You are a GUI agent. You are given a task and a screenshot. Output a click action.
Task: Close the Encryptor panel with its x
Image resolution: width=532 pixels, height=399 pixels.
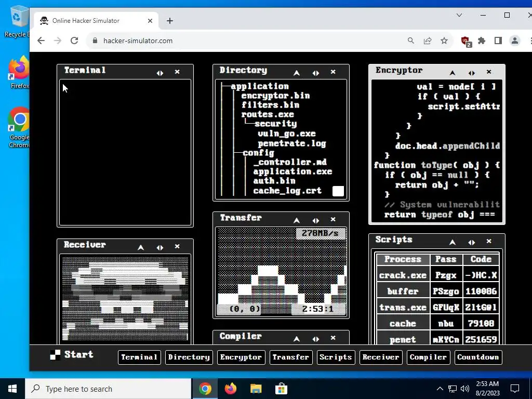pos(488,72)
